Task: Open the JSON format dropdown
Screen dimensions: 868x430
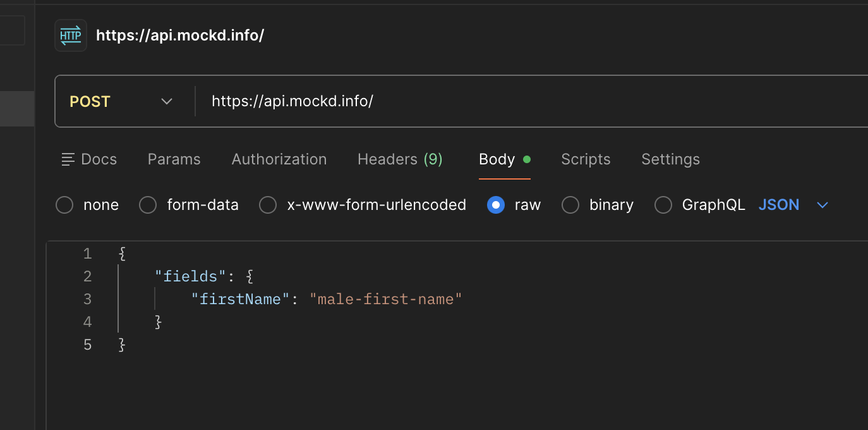Action: 779,204
